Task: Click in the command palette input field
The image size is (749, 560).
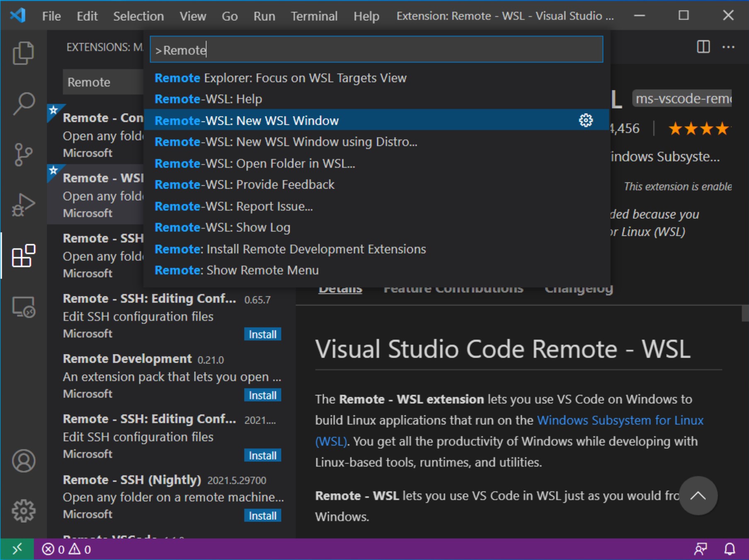Action: coord(376,50)
